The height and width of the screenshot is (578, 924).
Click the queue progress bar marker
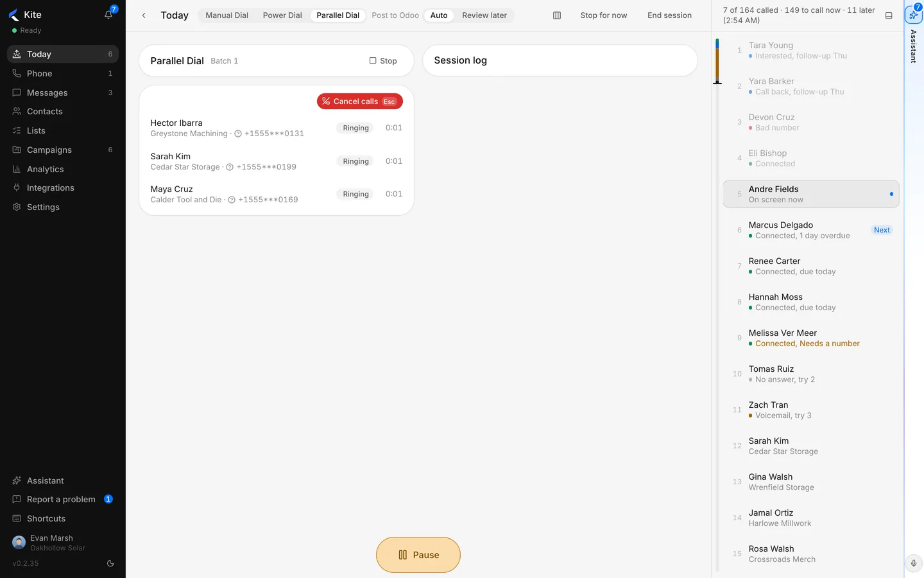717,83
